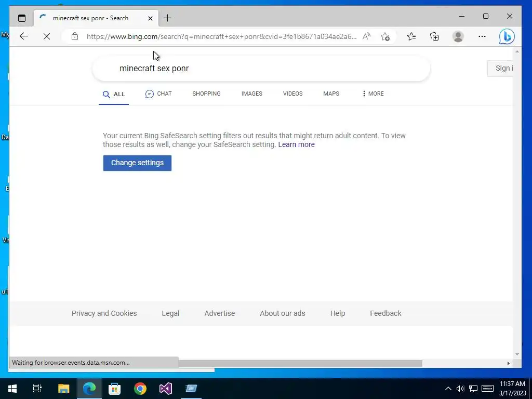Switch to the IMAGES tab
The width and height of the screenshot is (532, 399).
(x=252, y=94)
